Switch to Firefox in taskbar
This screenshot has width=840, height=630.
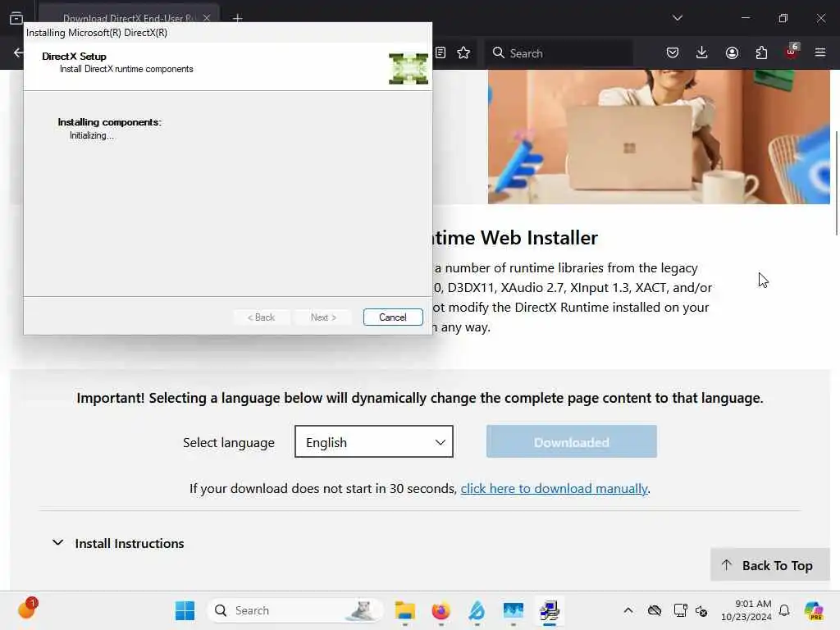[x=441, y=610]
